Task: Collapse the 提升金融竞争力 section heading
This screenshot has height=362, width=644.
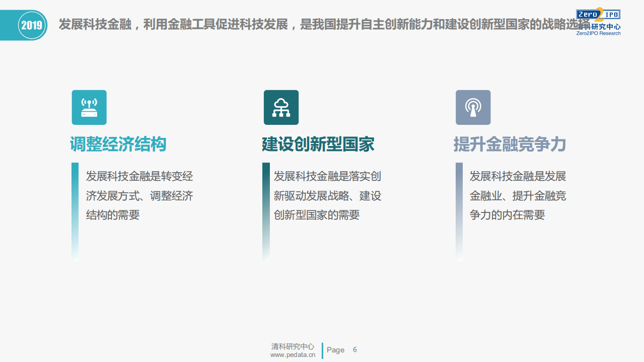Action: pos(511,144)
